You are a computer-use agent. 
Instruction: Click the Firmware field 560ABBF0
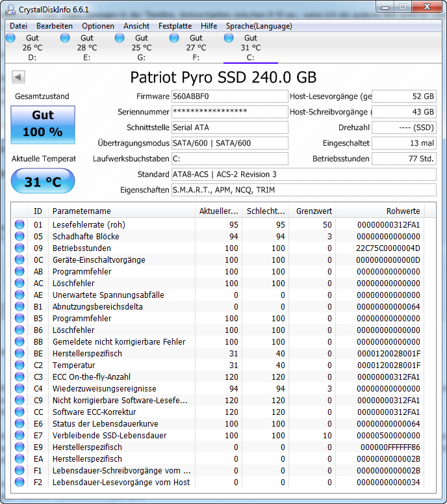pyautogui.click(x=229, y=96)
